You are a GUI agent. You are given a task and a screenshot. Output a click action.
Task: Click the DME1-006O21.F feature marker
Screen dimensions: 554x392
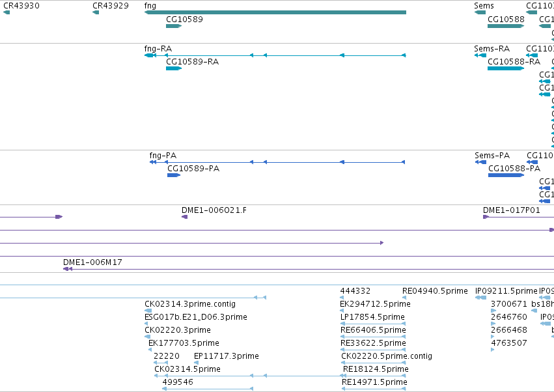(x=184, y=217)
